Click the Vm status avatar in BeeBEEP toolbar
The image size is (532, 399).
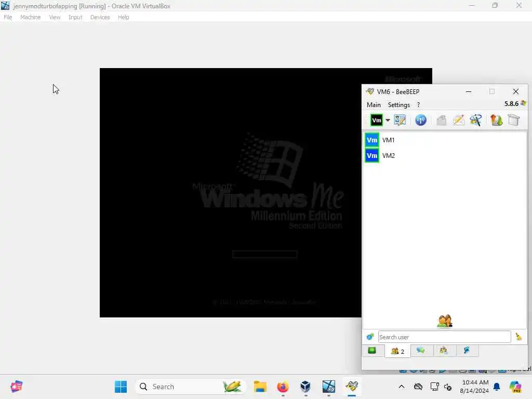pos(376,120)
